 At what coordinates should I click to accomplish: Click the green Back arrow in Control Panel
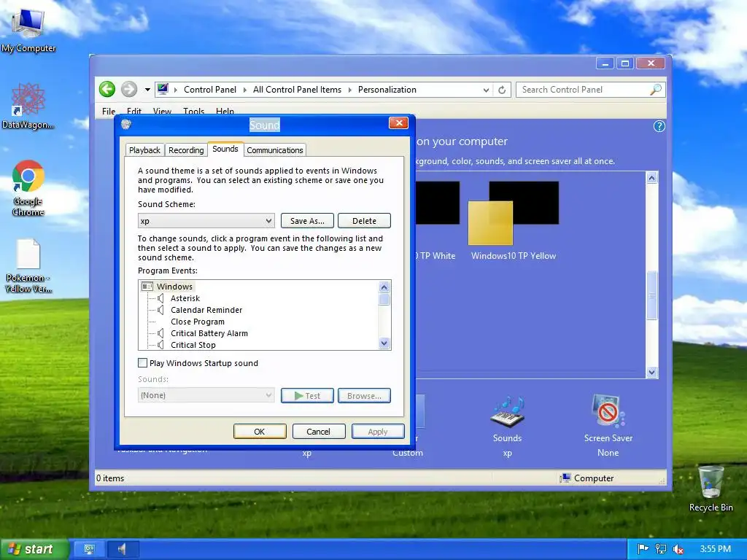(107, 89)
